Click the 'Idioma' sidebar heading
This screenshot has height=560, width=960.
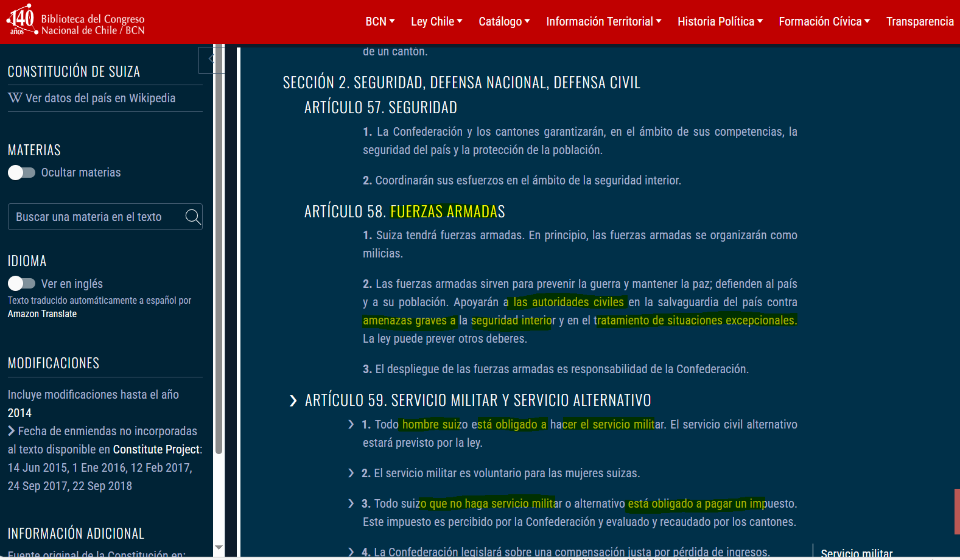click(x=27, y=261)
